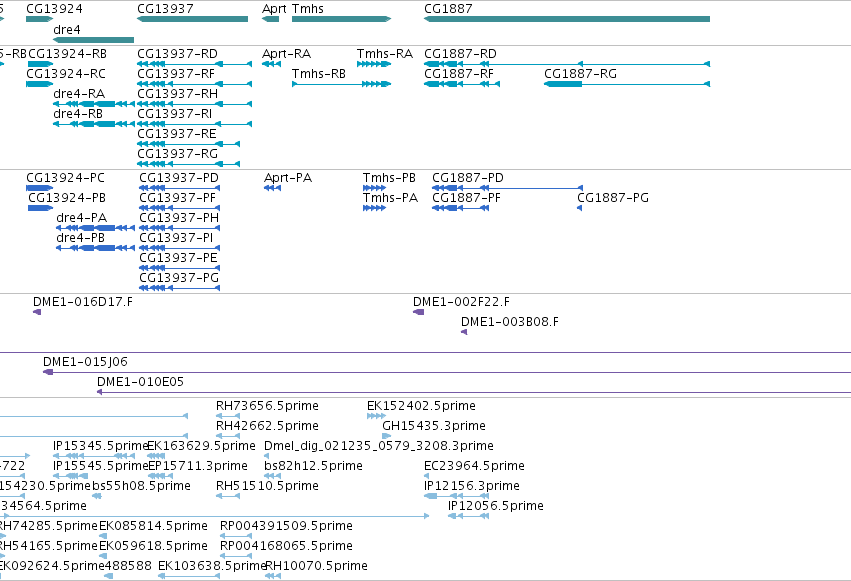Click the DME1-003B08.F clone end
The width and height of the screenshot is (851, 581).
tap(464, 332)
